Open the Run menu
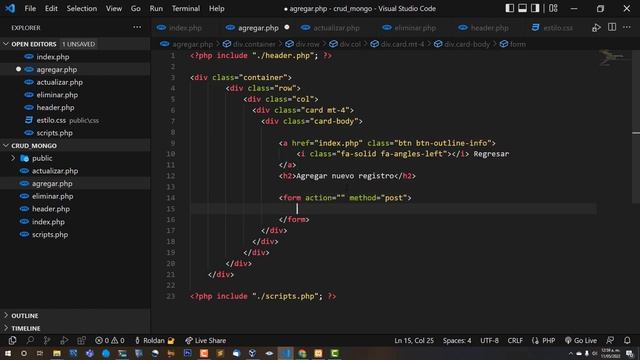The width and height of the screenshot is (640, 360). tap(156, 8)
